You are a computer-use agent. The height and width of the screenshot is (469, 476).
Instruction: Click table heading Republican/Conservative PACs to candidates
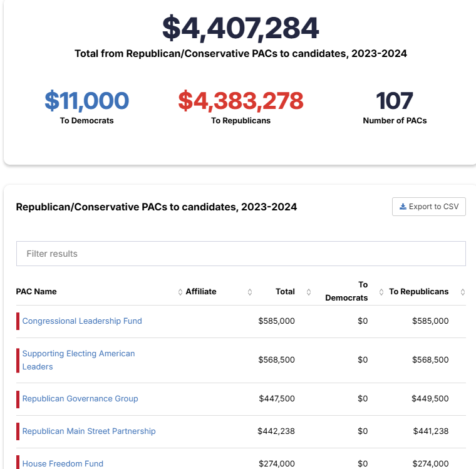[157, 207]
